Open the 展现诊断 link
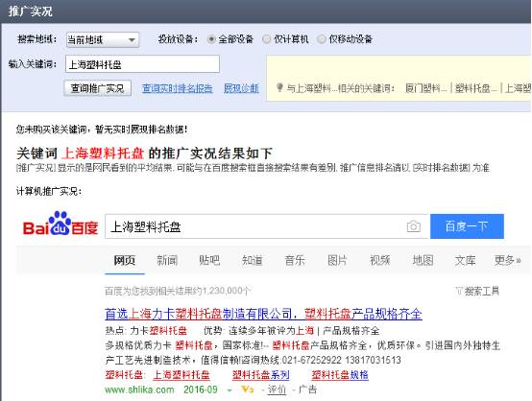 pos(241,88)
